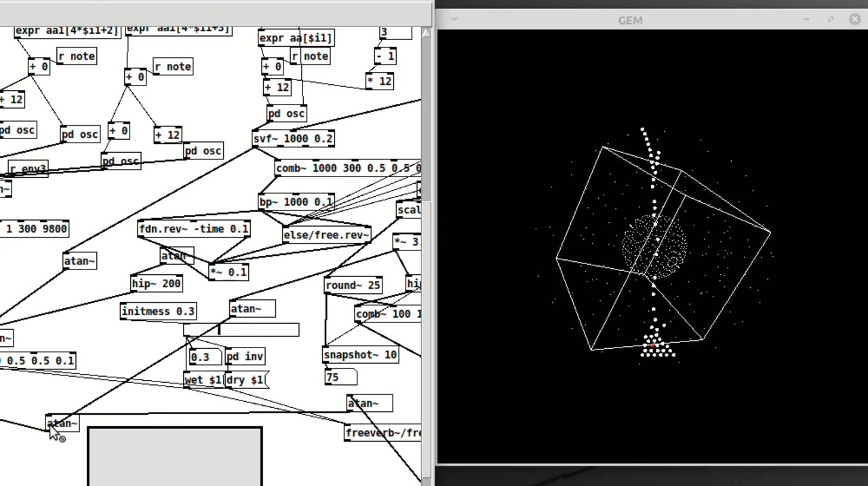The width and height of the screenshot is (868, 486).
Task: Select the + 12 box below expr aa[$i1]
Action: [277, 87]
